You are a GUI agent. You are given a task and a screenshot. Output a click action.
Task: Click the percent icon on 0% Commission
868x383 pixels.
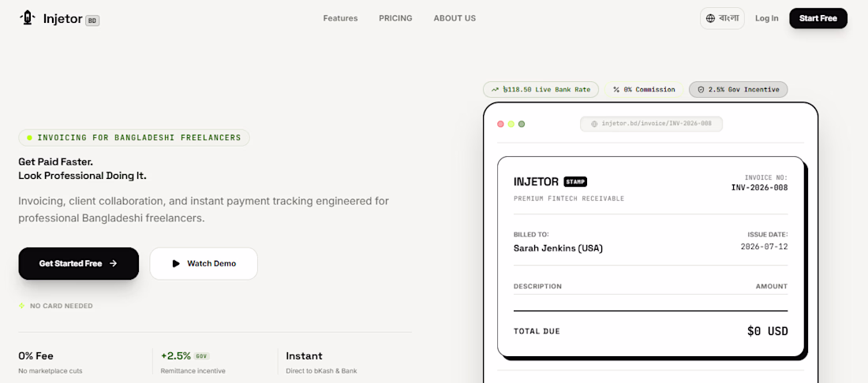click(x=616, y=90)
